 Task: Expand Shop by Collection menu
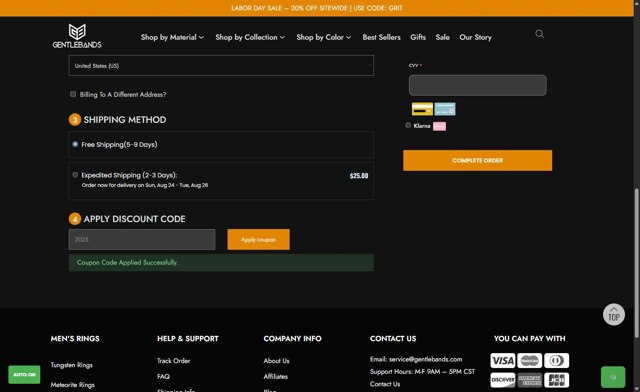coord(250,37)
